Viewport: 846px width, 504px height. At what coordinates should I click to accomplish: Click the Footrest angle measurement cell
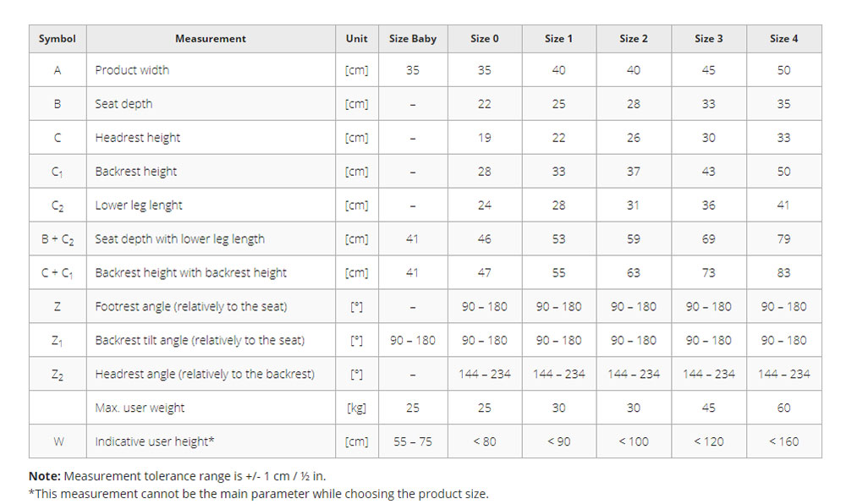[211, 306]
